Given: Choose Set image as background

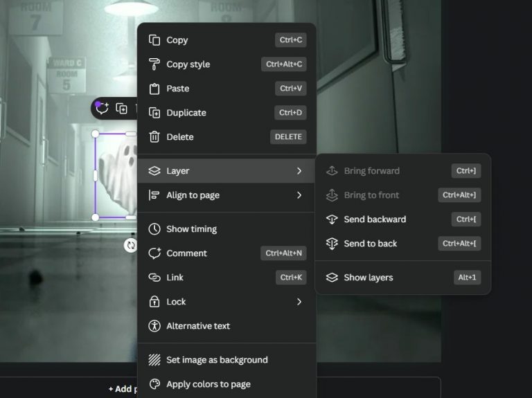Looking at the screenshot, I should point(216,360).
